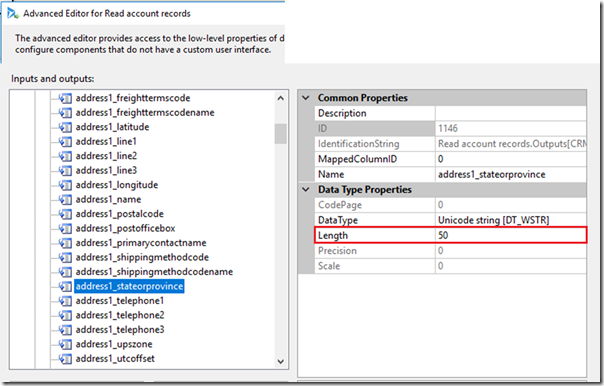Click the column icon beside address1_stateorprovince

click(x=65, y=287)
